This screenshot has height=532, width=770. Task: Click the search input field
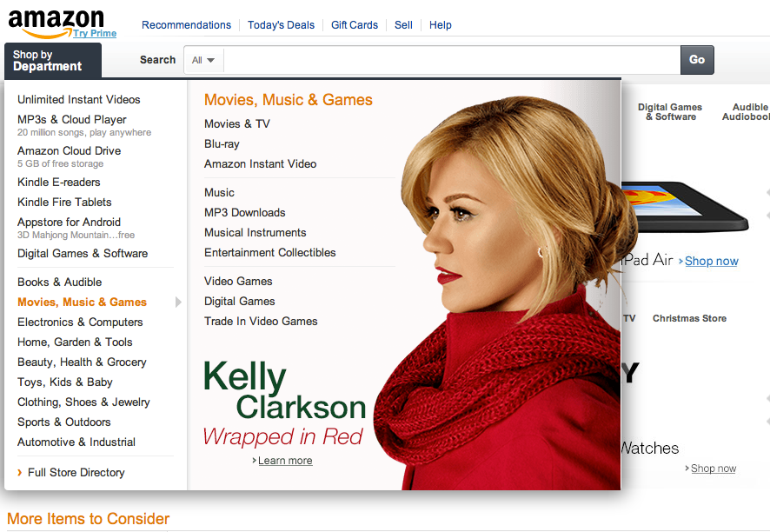(451, 60)
